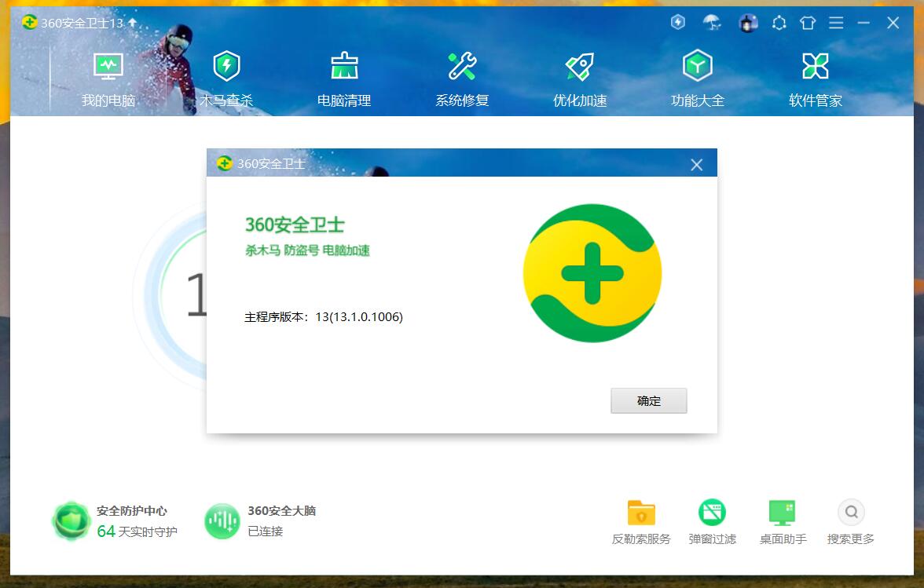Viewport: 924px width, 588px height.
Task: Open 功能大全 all features tab
Action: point(698,80)
